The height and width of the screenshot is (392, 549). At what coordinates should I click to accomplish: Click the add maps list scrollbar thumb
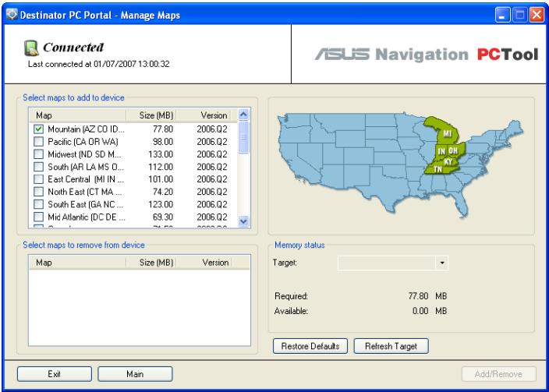coord(243,137)
